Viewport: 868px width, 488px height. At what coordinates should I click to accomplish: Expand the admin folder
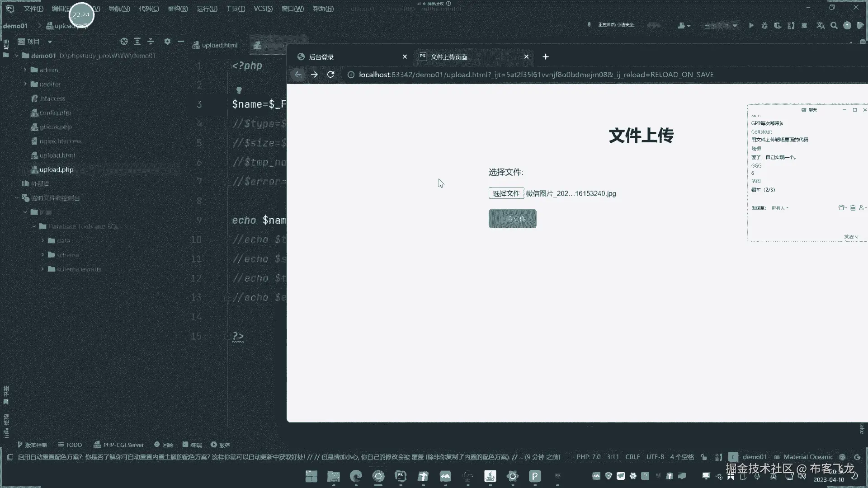pyautogui.click(x=25, y=70)
